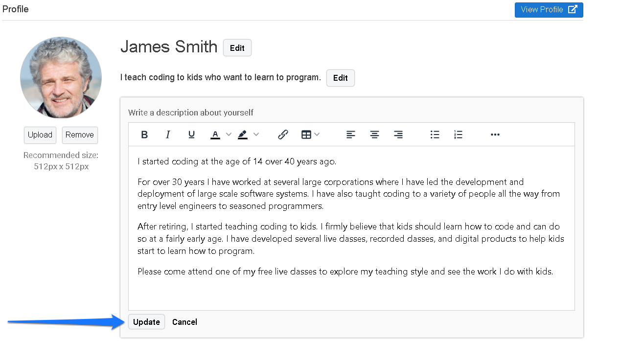The width and height of the screenshot is (644, 341).
Task: Underline the selected text
Action: pyautogui.click(x=192, y=135)
